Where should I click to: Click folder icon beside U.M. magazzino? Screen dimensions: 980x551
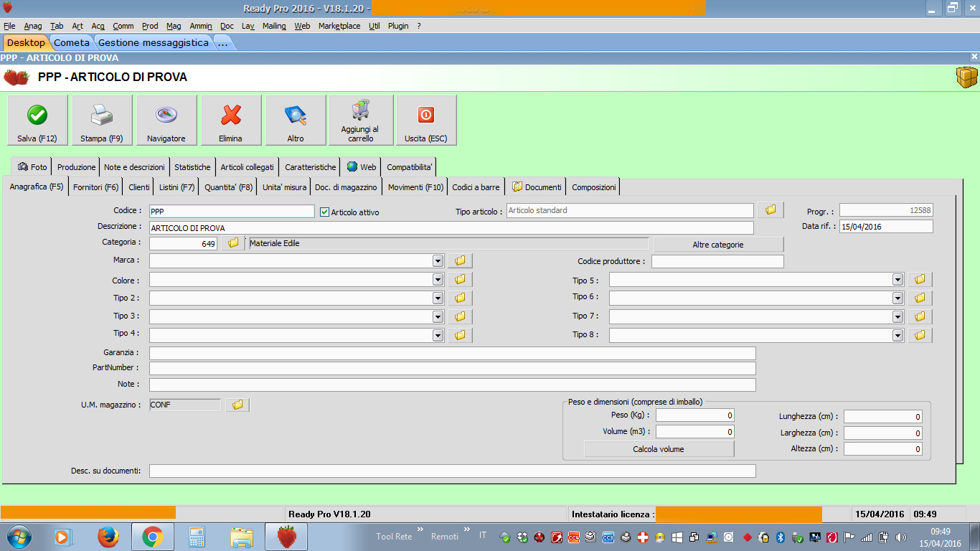point(237,405)
